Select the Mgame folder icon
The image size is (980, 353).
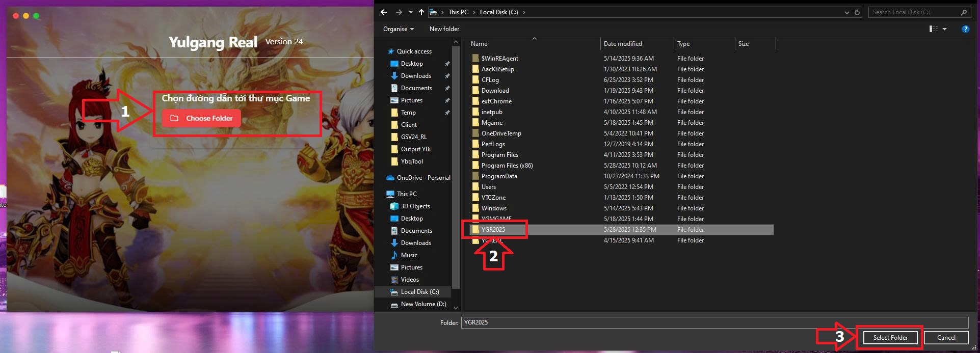pos(475,123)
